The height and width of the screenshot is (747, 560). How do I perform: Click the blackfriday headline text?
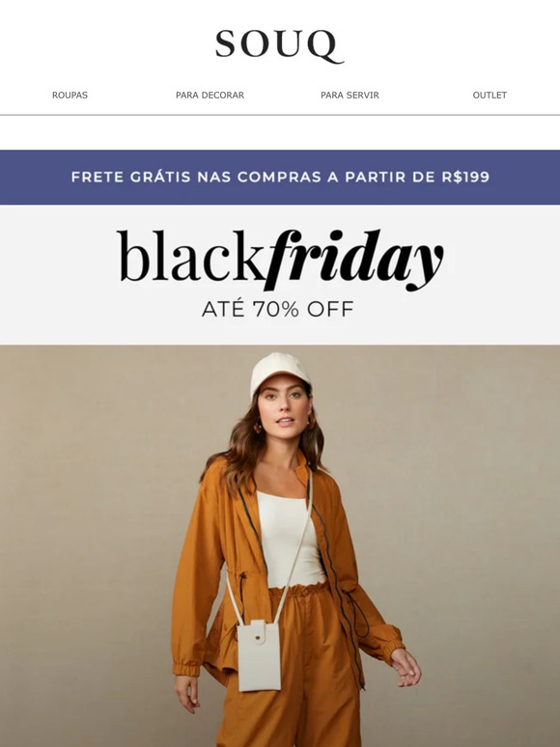(x=280, y=260)
